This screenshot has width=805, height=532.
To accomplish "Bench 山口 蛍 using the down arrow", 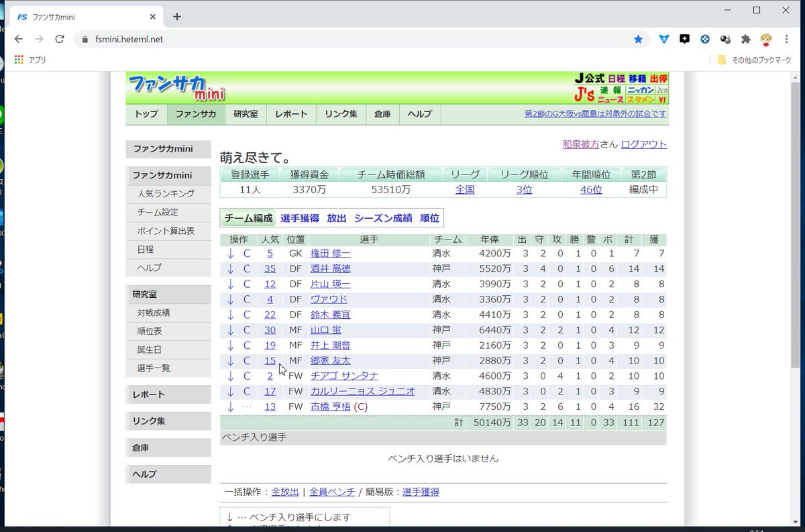I will click(x=230, y=330).
